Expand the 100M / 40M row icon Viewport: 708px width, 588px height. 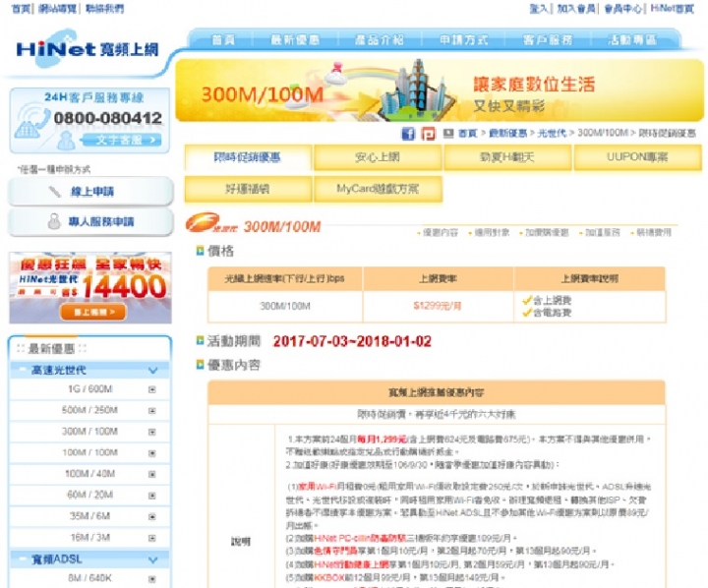tap(152, 474)
